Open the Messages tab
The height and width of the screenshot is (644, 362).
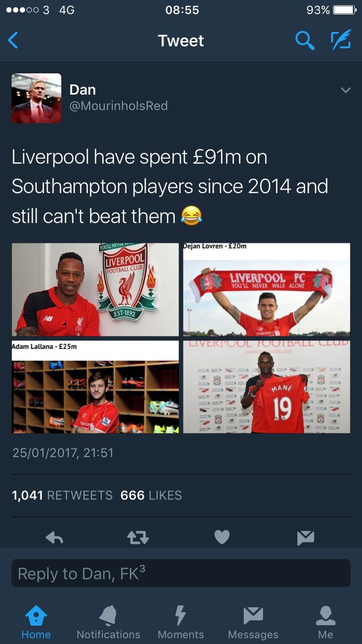click(253, 623)
